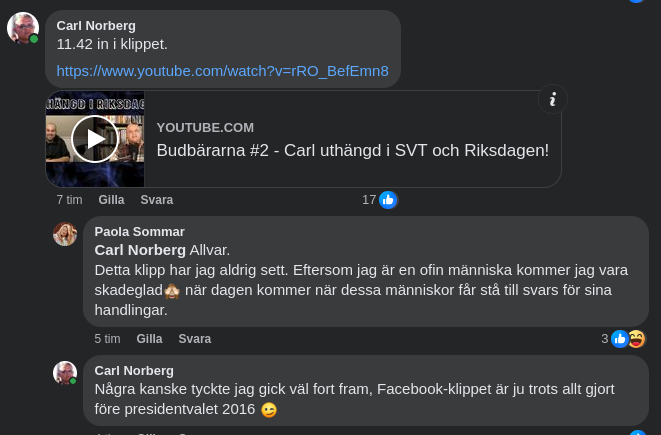Screen dimensions: 661x435
Task: Open Paola Sommar's profile picture
Action: (x=65, y=234)
